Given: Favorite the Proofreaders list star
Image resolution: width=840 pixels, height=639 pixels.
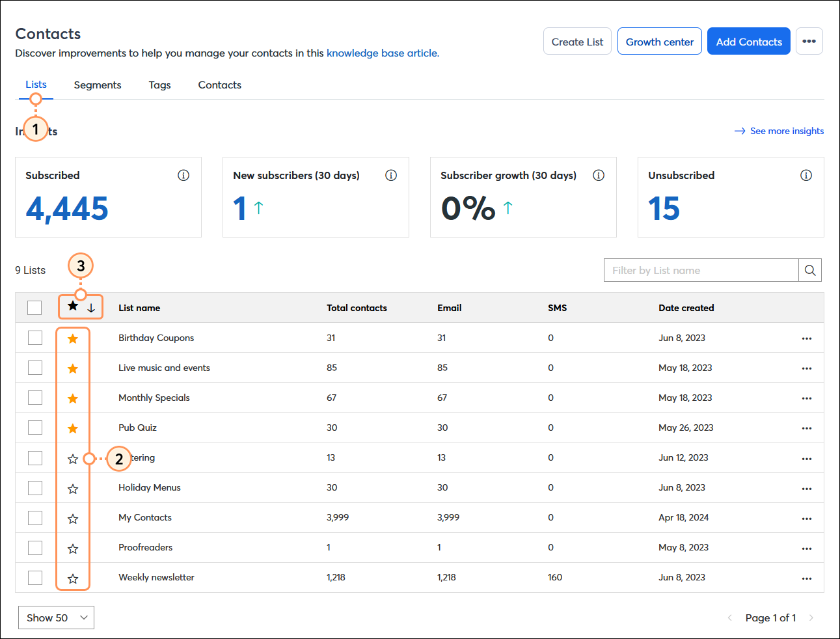Looking at the screenshot, I should 73,549.
